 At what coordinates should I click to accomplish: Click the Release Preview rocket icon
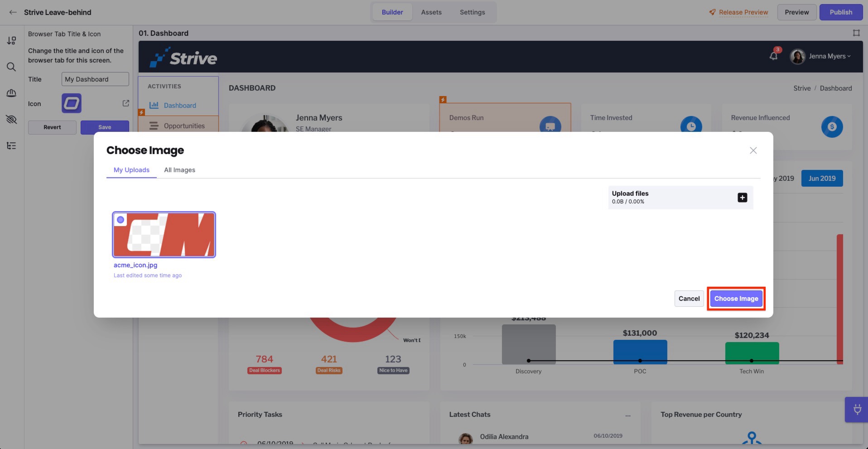pos(713,12)
